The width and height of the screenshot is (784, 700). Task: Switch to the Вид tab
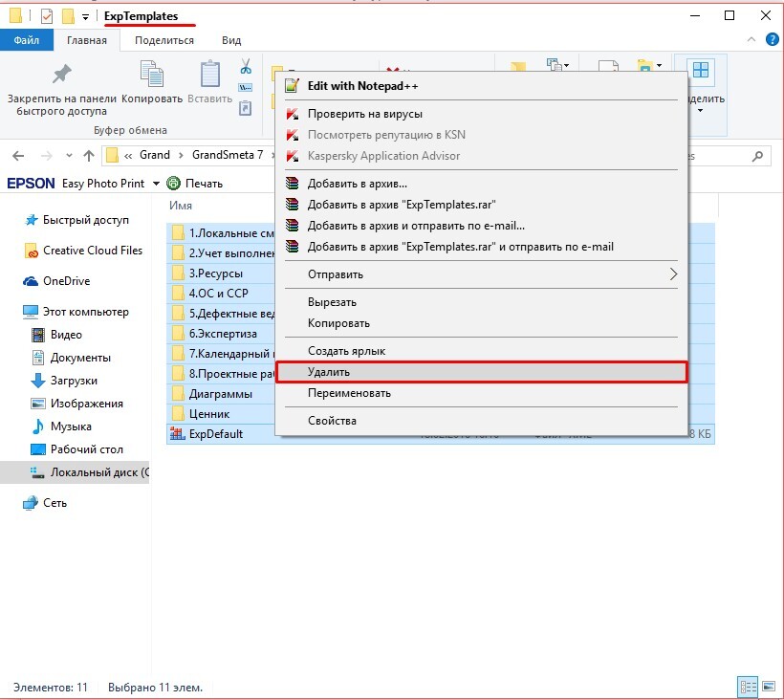[x=231, y=40]
